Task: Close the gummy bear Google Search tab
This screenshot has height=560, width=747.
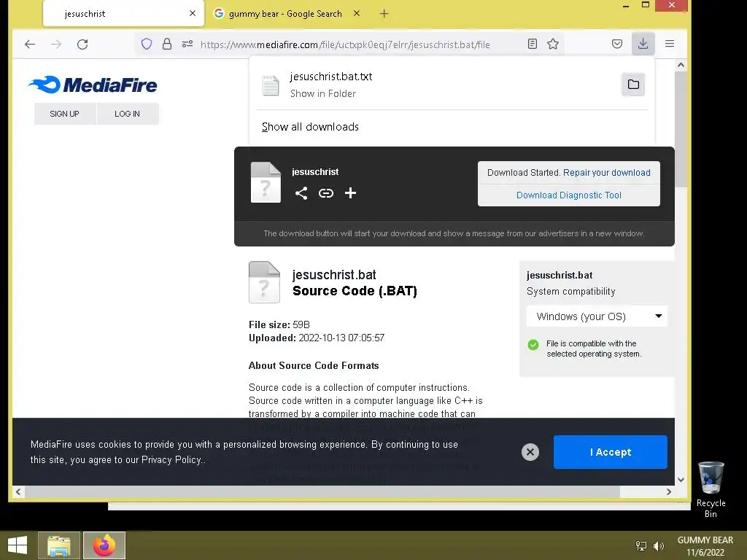Action: tap(356, 13)
